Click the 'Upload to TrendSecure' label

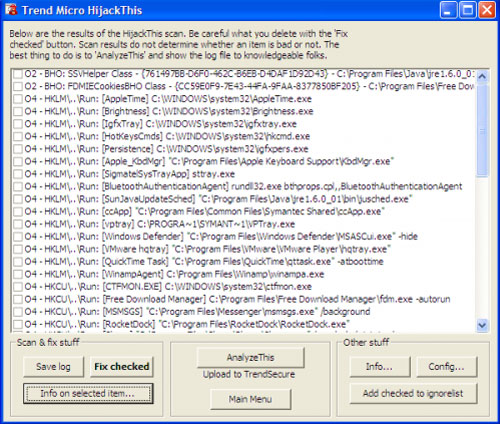[249, 374]
